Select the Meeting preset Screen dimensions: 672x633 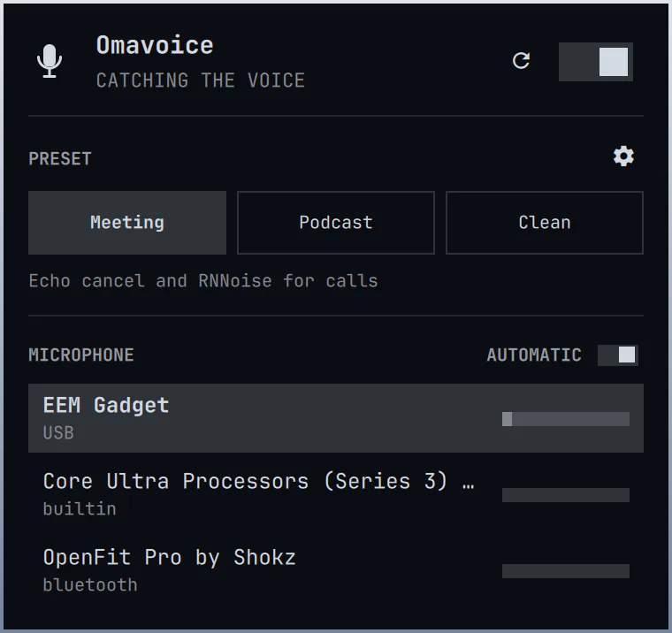point(127,223)
